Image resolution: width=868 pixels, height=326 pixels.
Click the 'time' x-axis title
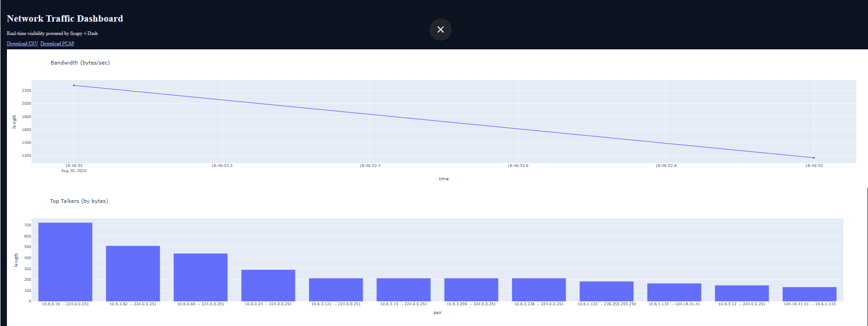click(443, 179)
